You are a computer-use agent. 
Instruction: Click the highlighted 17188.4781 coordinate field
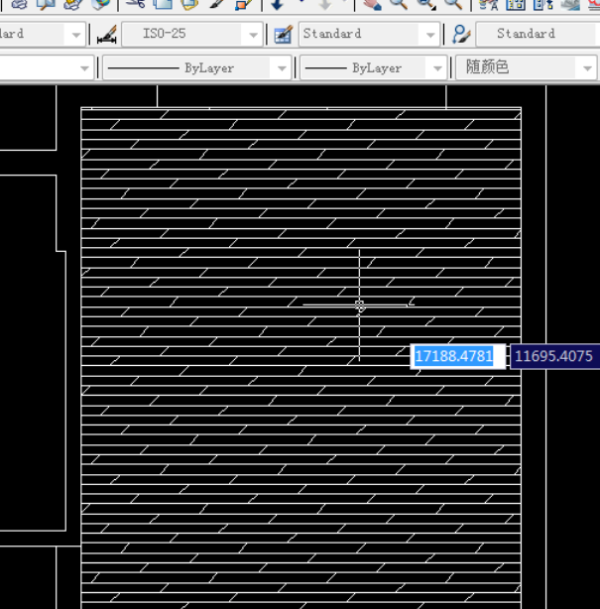pos(454,356)
